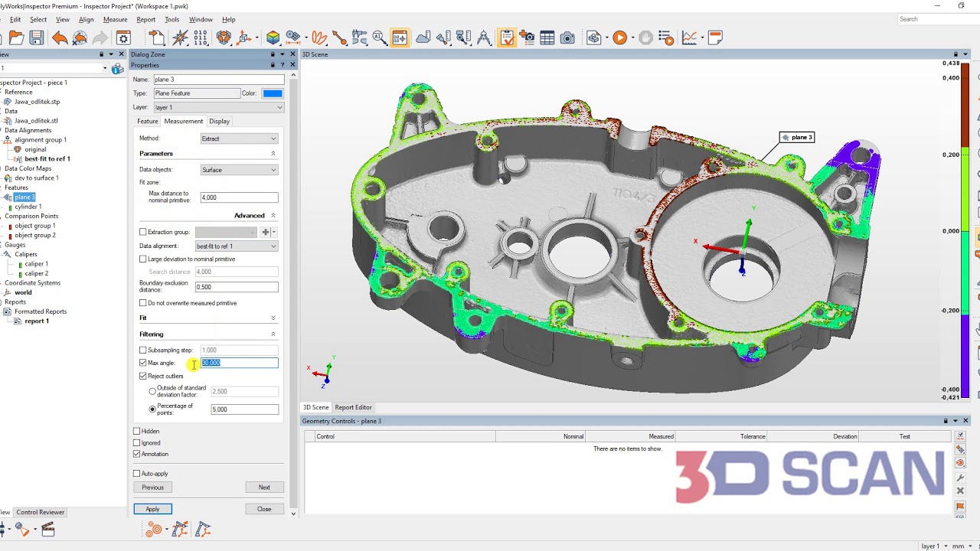Open the Method dropdown showing Extract
The width and height of the screenshot is (980, 551).
click(x=239, y=139)
